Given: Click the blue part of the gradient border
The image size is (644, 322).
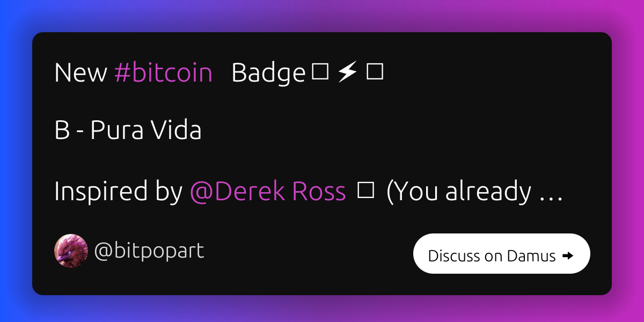Looking at the screenshot, I should [x=13, y=161].
